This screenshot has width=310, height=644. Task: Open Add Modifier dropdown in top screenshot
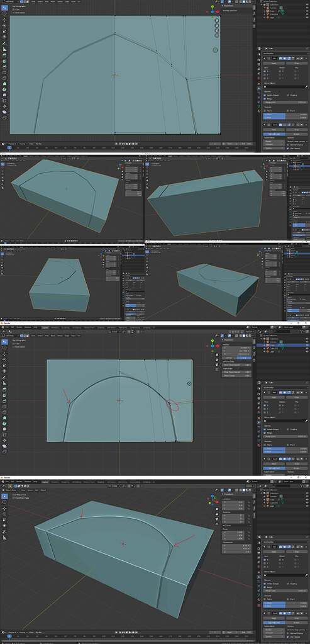(285, 54)
